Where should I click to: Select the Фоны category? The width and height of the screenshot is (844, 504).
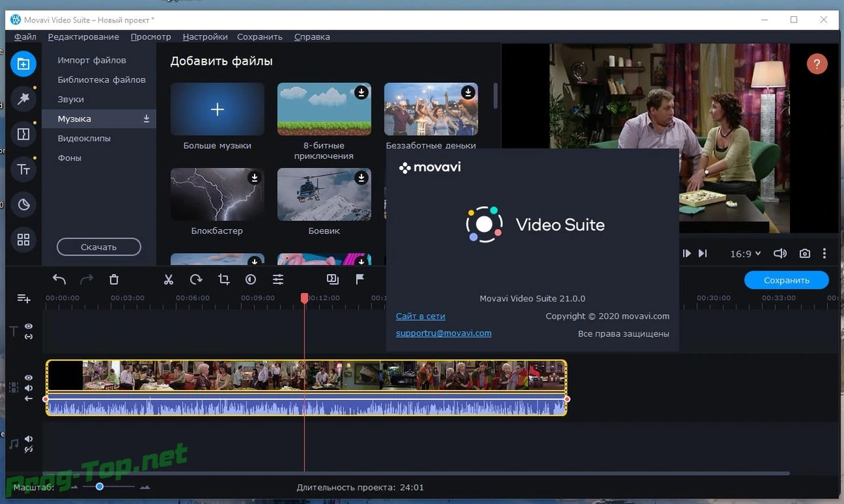tap(70, 158)
